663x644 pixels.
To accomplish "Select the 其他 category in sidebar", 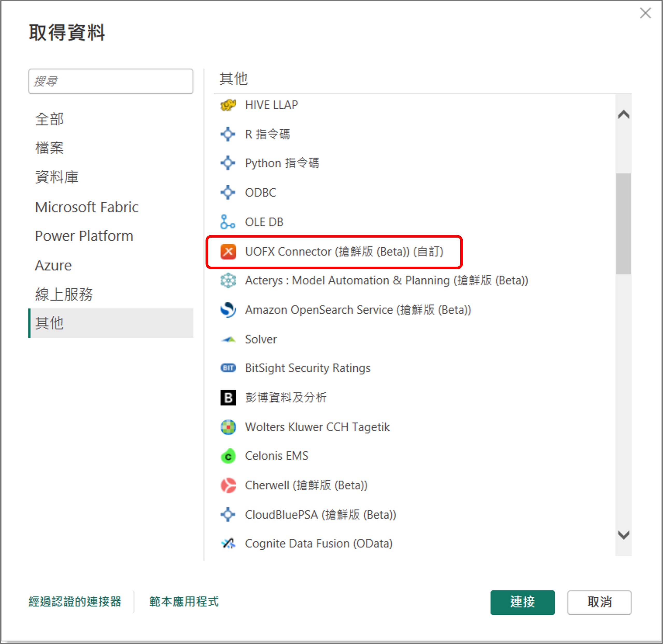I will tap(111, 323).
